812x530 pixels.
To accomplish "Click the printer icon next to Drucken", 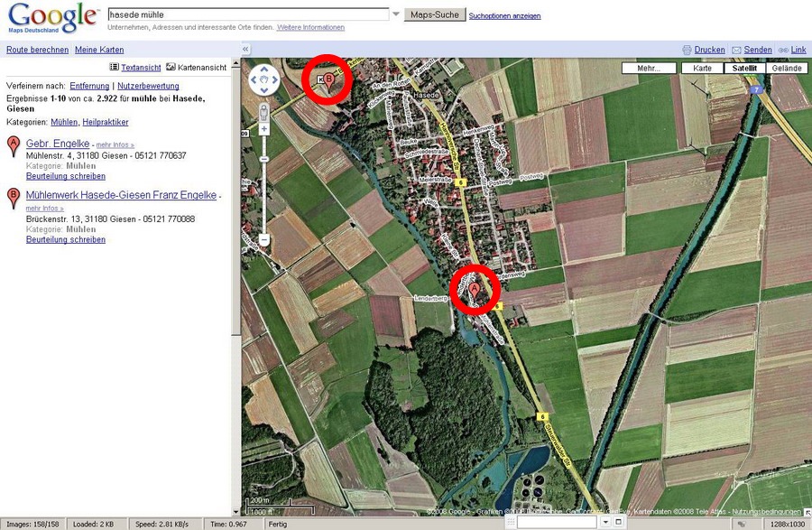I will [x=687, y=50].
